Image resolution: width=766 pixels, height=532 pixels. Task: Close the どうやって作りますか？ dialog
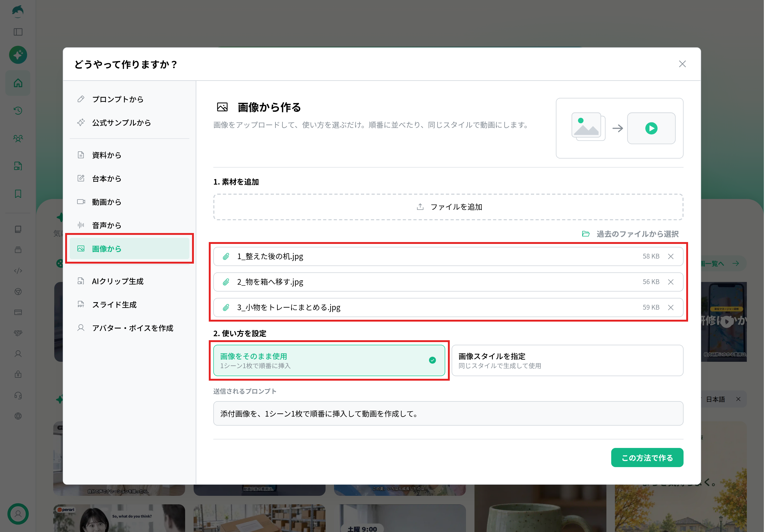tap(682, 64)
